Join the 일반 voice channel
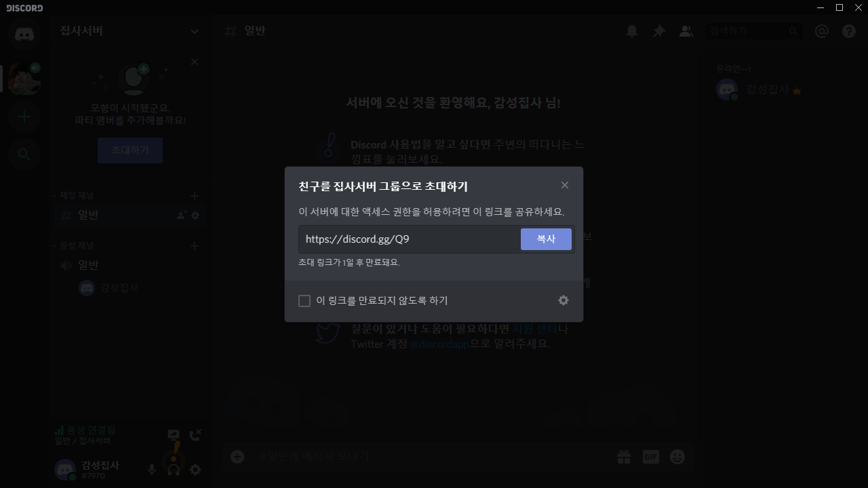This screenshot has width=868, height=488. click(129, 266)
